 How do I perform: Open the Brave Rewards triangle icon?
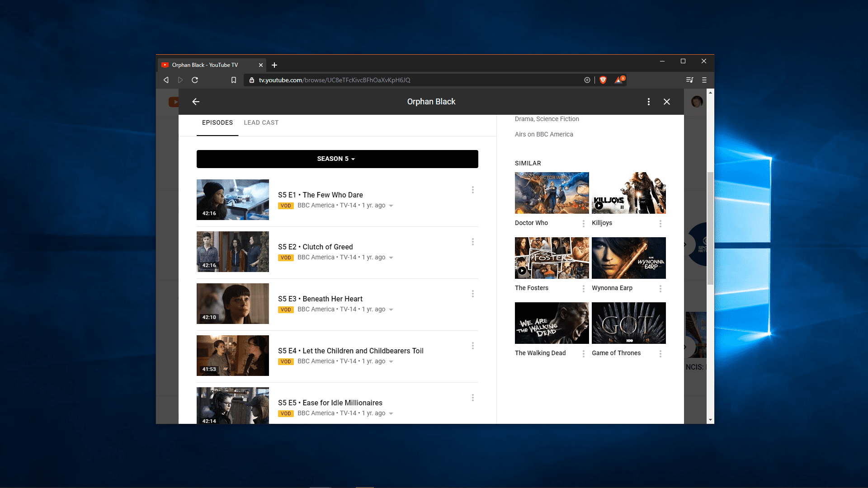click(x=619, y=80)
